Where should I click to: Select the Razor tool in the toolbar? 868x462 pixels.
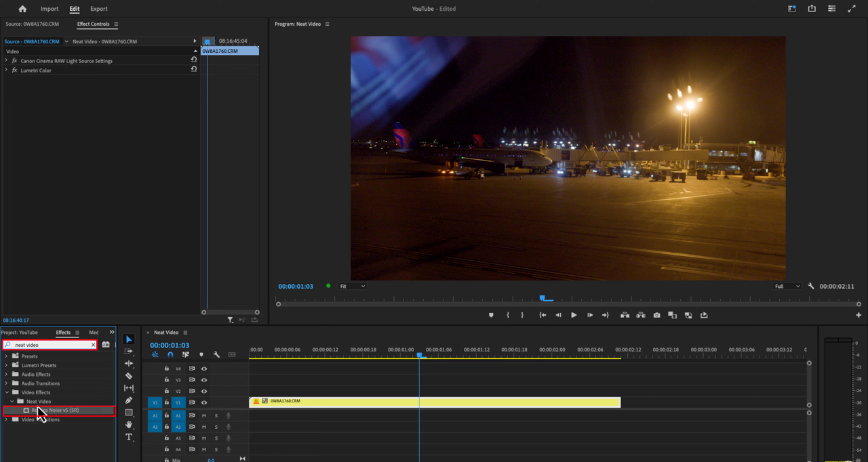pyautogui.click(x=129, y=376)
